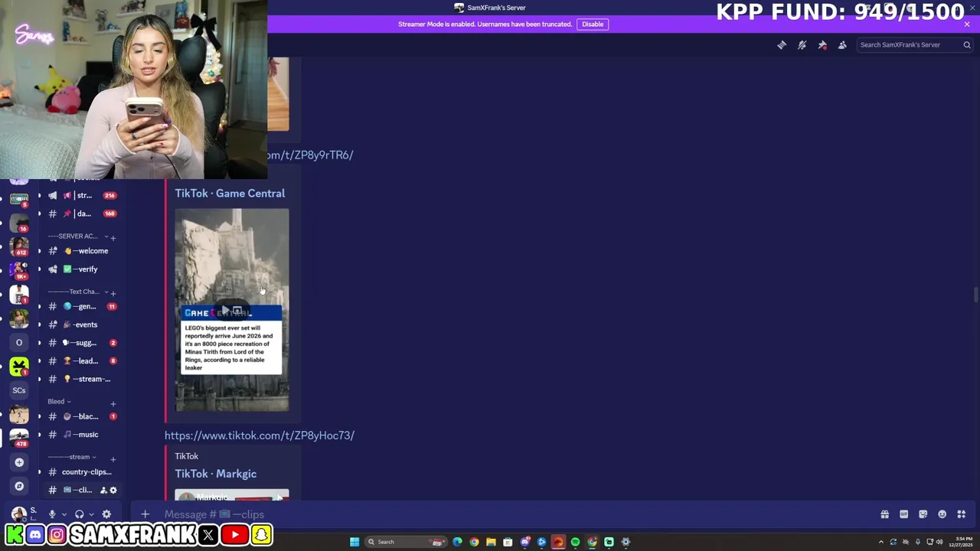The image size is (980, 551).
Task: Dismiss the Streamer Mode banner
Action: (967, 24)
